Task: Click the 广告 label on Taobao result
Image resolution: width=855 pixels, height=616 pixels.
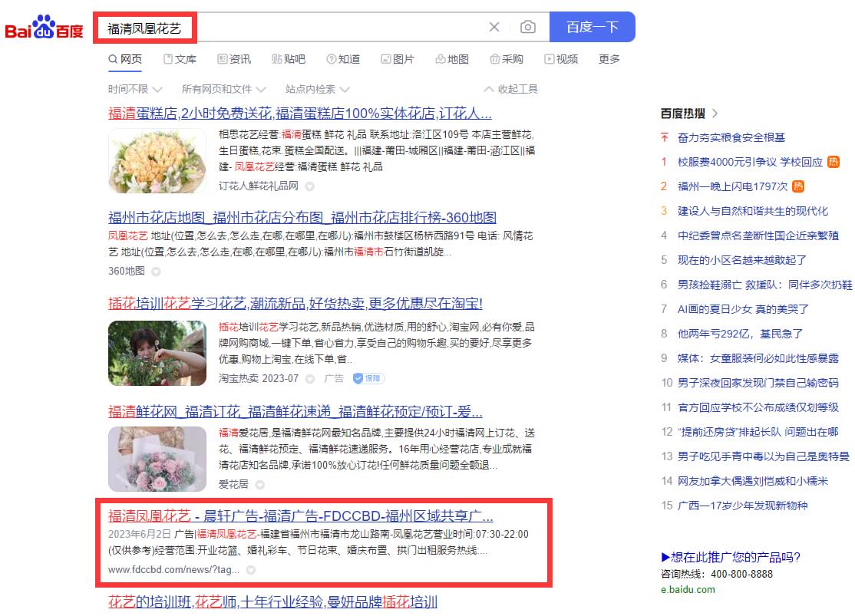Action: [x=334, y=378]
